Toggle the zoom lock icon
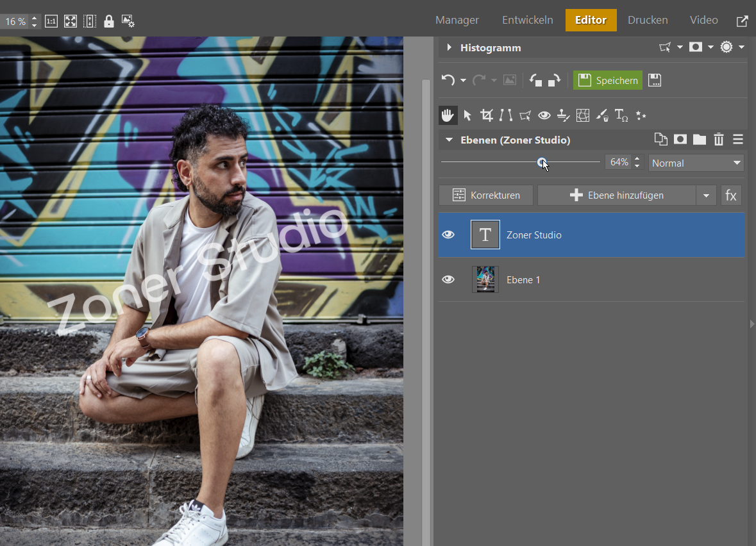Screen dimensions: 756x546 tap(109, 21)
